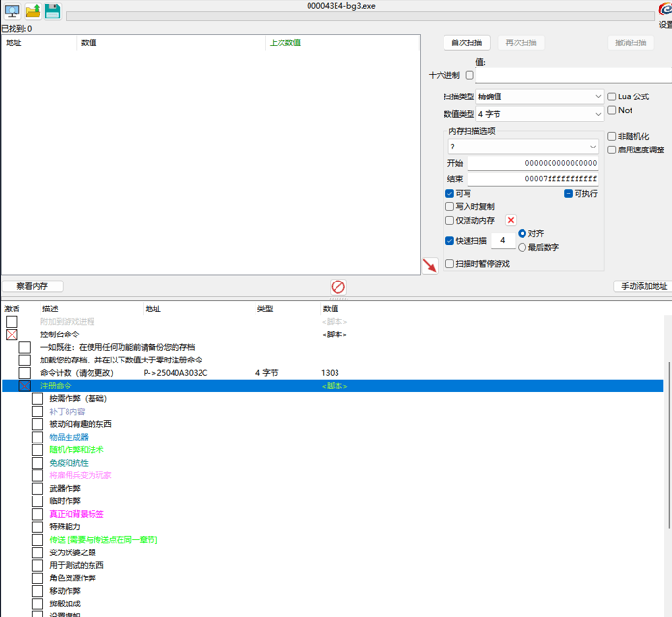Select the 变为妖婆之眼 entry
The height and width of the screenshot is (617, 672).
click(x=72, y=552)
